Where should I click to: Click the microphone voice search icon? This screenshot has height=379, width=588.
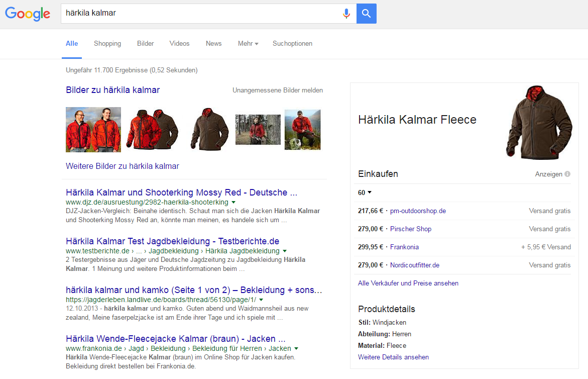click(x=346, y=14)
